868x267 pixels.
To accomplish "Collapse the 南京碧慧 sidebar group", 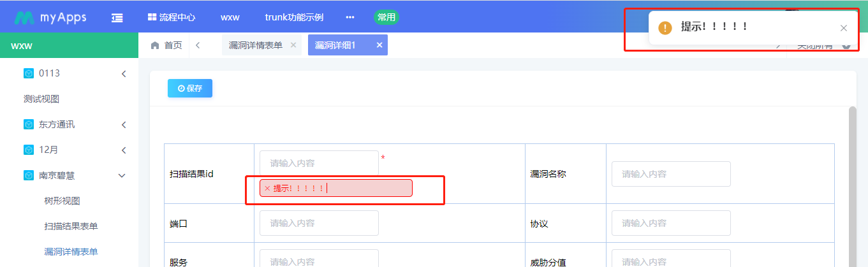I will tap(122, 176).
